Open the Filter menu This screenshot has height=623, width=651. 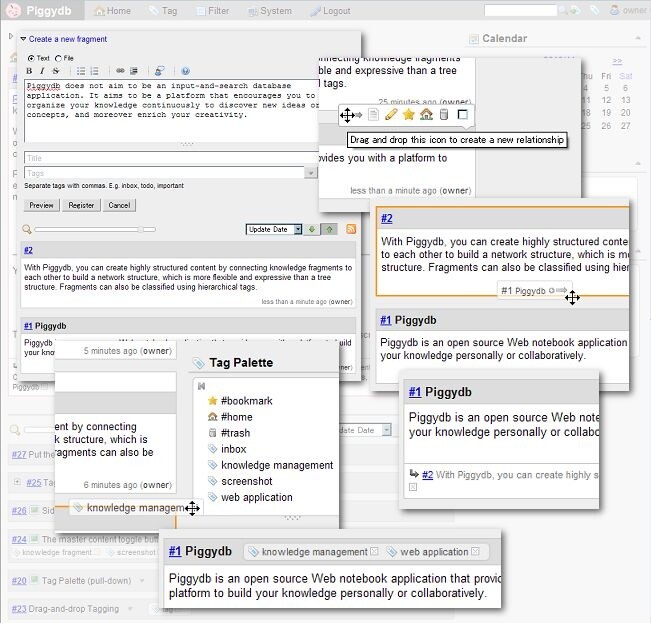pyautogui.click(x=213, y=11)
